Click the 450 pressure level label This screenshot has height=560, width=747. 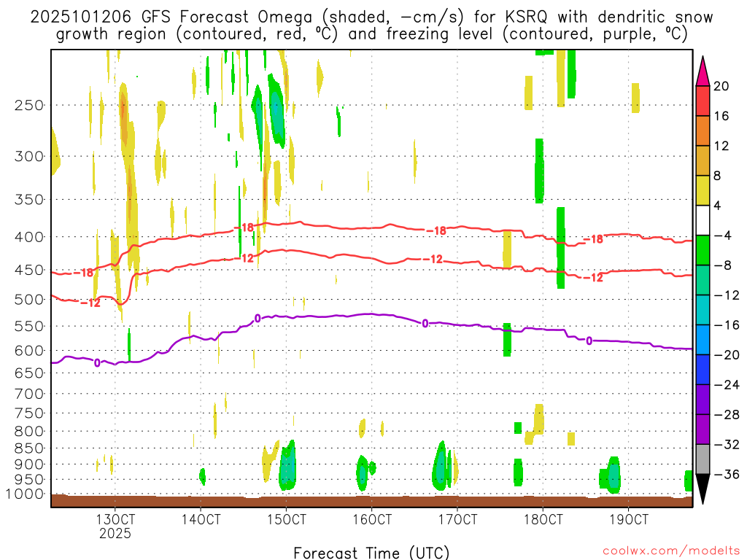click(x=29, y=270)
